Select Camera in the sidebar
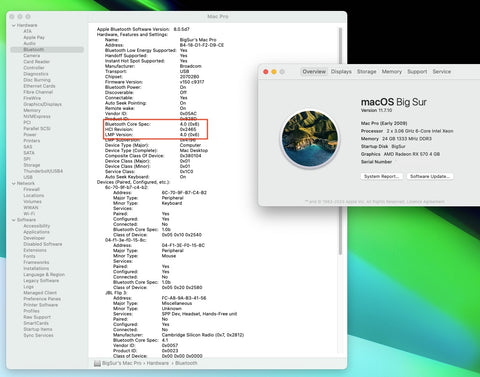 32,56
